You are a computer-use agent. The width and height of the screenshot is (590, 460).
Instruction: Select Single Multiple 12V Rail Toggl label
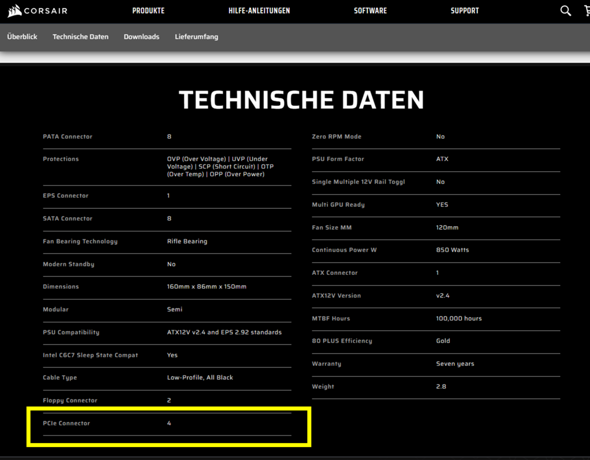coord(359,182)
